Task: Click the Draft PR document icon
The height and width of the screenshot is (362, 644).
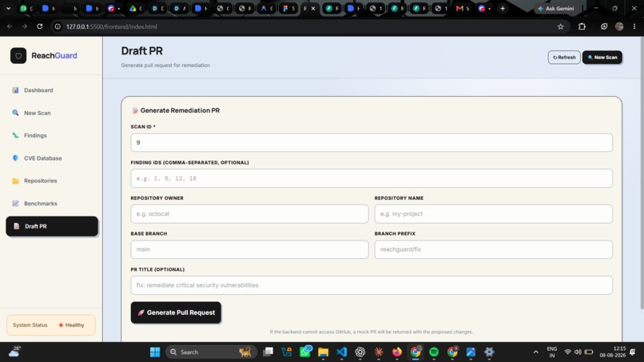Action: [17, 226]
